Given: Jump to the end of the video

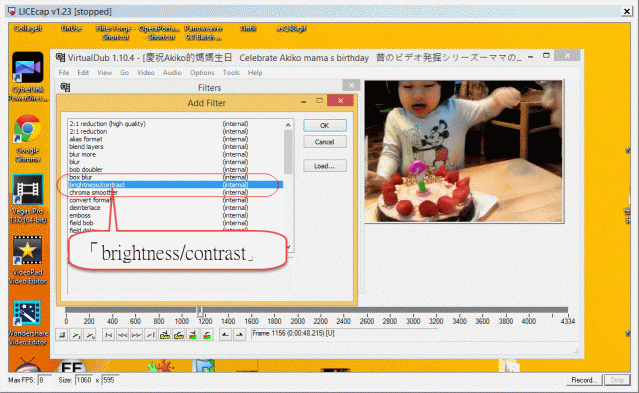Looking at the screenshot, I should pos(150,335).
